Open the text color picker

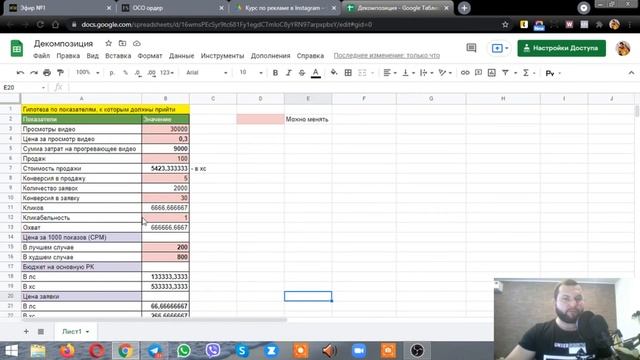tap(316, 73)
